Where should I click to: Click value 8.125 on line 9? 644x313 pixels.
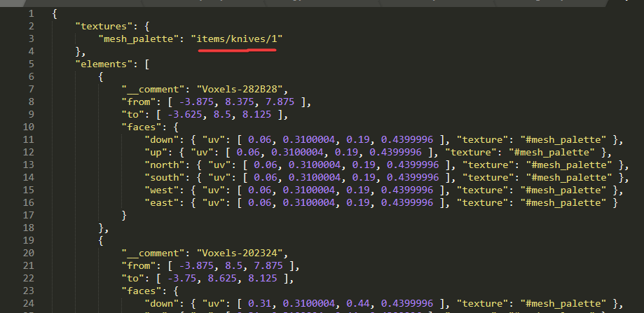[x=256, y=114]
